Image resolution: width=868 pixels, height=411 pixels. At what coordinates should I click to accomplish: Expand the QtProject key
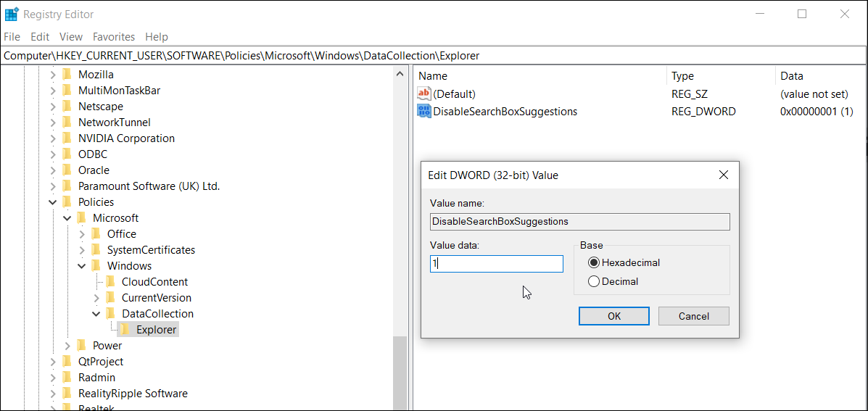(x=53, y=362)
